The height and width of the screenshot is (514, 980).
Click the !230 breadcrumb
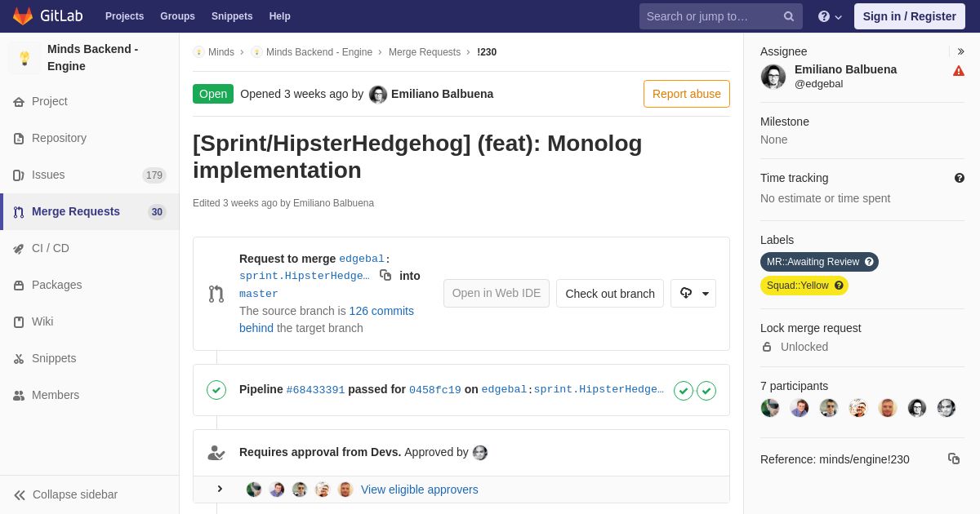click(487, 52)
